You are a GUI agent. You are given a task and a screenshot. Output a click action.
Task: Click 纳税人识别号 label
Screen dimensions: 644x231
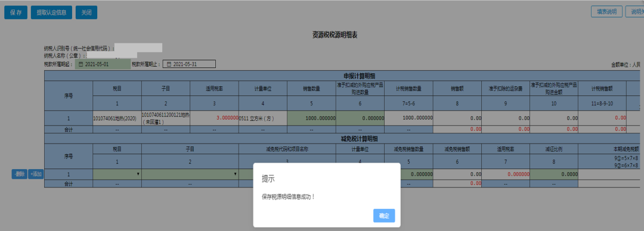79,48
